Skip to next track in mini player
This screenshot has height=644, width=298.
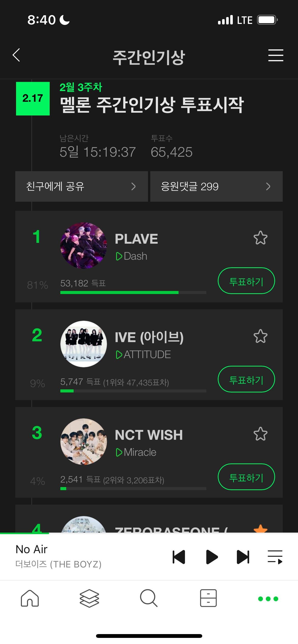tap(243, 557)
